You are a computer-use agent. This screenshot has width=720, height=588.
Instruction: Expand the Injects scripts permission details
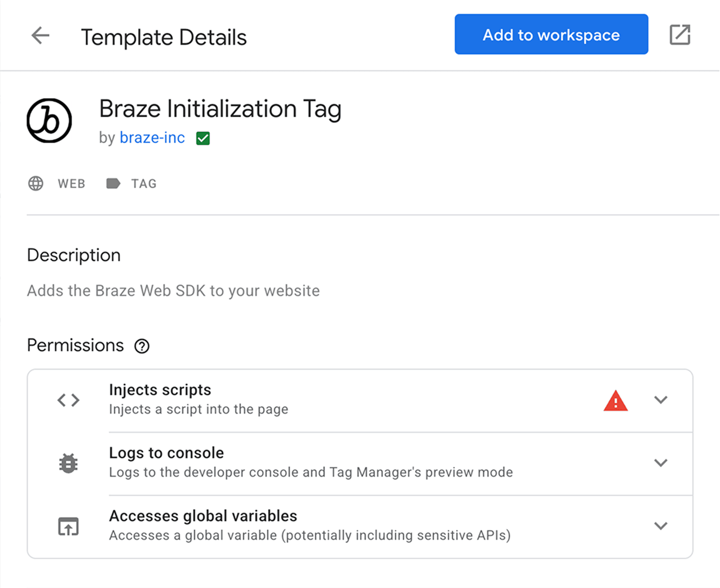(x=660, y=400)
